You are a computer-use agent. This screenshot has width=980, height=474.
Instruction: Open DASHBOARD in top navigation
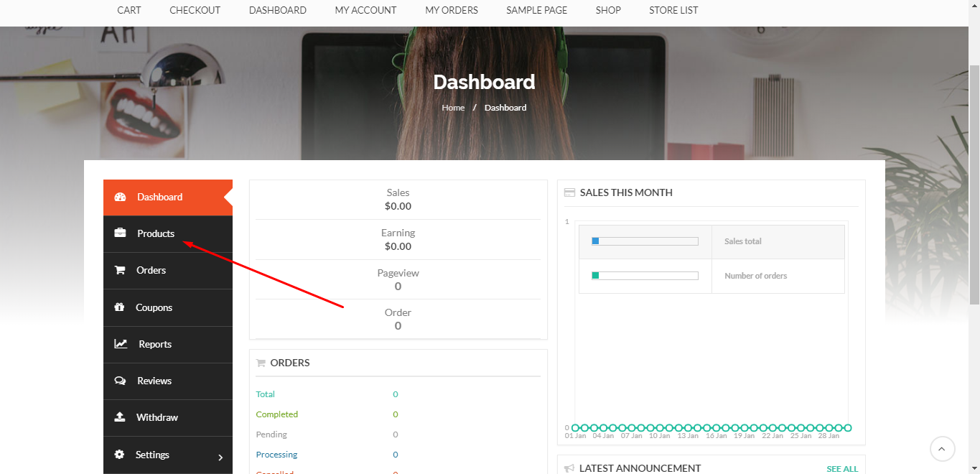[x=278, y=10]
